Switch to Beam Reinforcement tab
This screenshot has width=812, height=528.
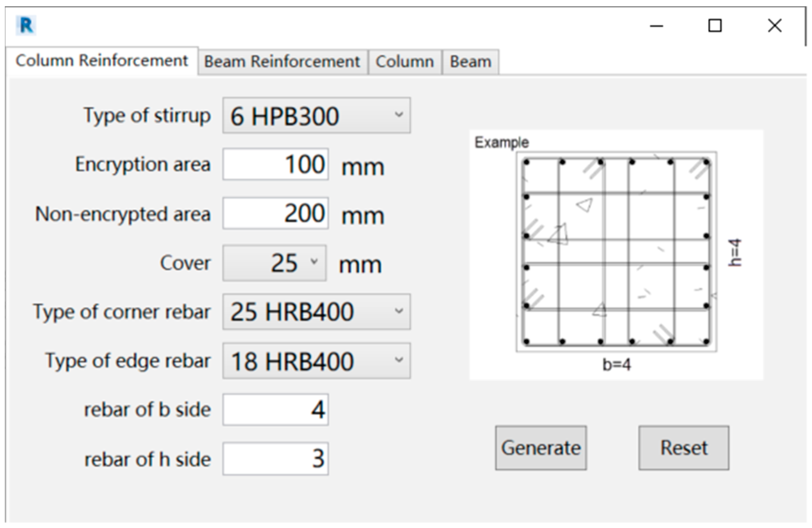[282, 62]
